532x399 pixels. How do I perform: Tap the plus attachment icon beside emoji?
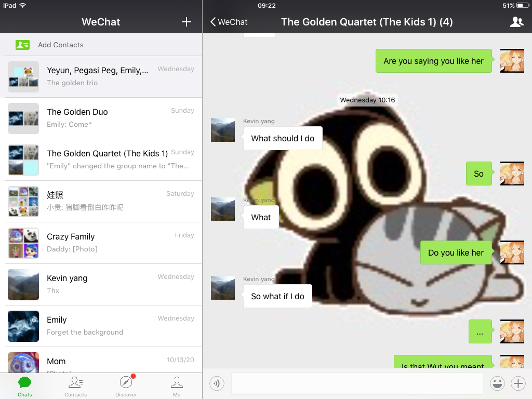coord(518,384)
